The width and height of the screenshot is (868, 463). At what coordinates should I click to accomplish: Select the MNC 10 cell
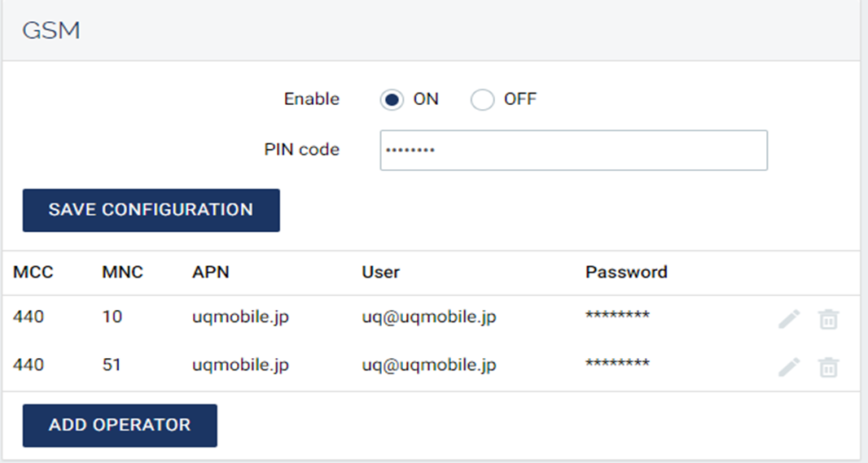112,317
